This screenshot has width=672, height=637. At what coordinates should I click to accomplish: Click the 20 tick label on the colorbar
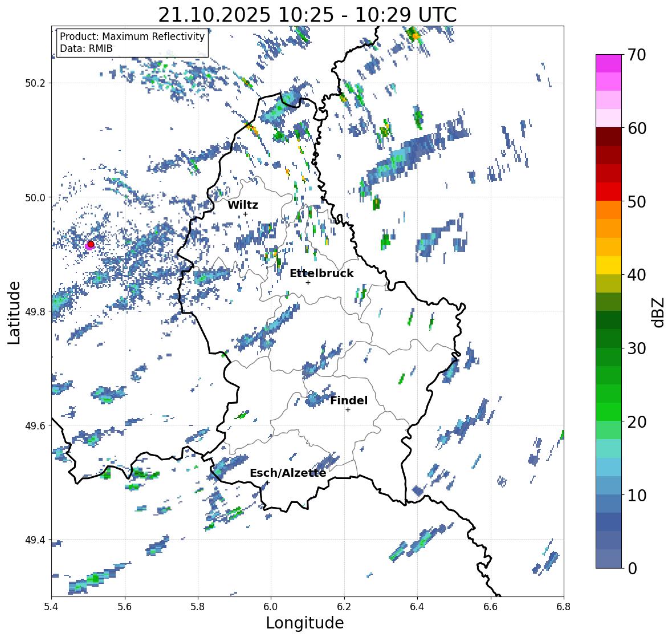[637, 422]
